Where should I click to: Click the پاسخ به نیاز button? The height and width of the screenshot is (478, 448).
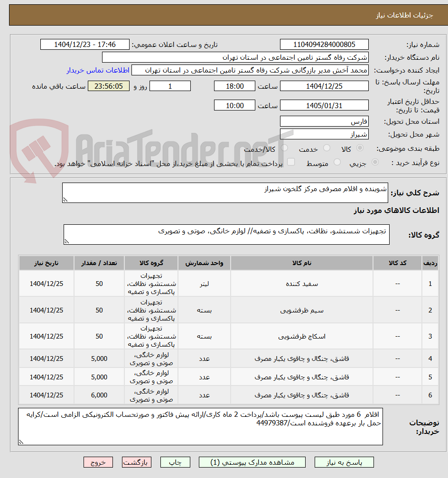click(344, 462)
